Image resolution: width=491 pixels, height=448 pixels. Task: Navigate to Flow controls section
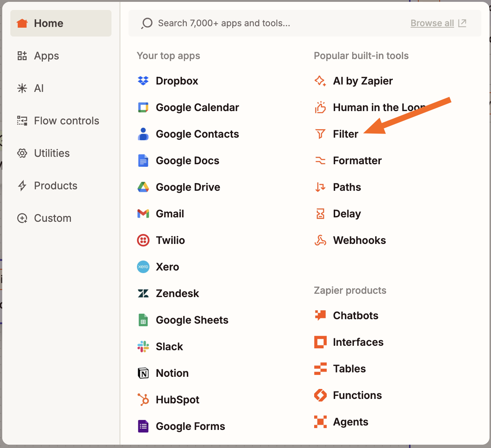click(66, 120)
